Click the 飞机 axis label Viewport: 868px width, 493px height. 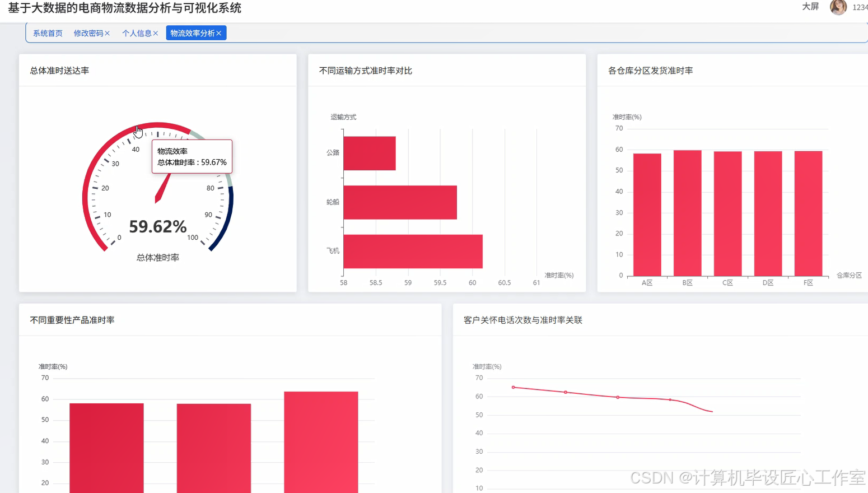coord(333,251)
